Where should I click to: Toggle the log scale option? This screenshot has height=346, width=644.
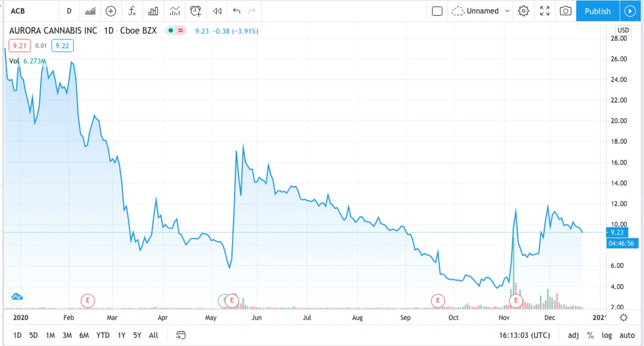(607, 335)
